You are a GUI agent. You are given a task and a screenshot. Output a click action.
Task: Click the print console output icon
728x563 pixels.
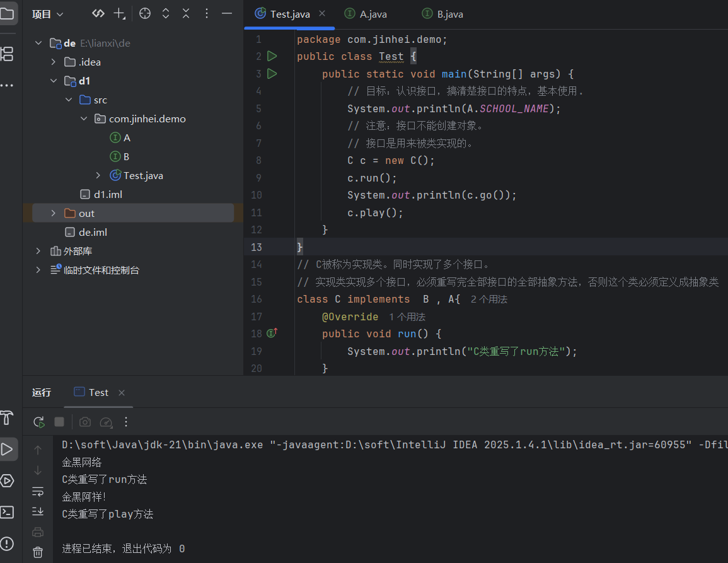point(38,532)
